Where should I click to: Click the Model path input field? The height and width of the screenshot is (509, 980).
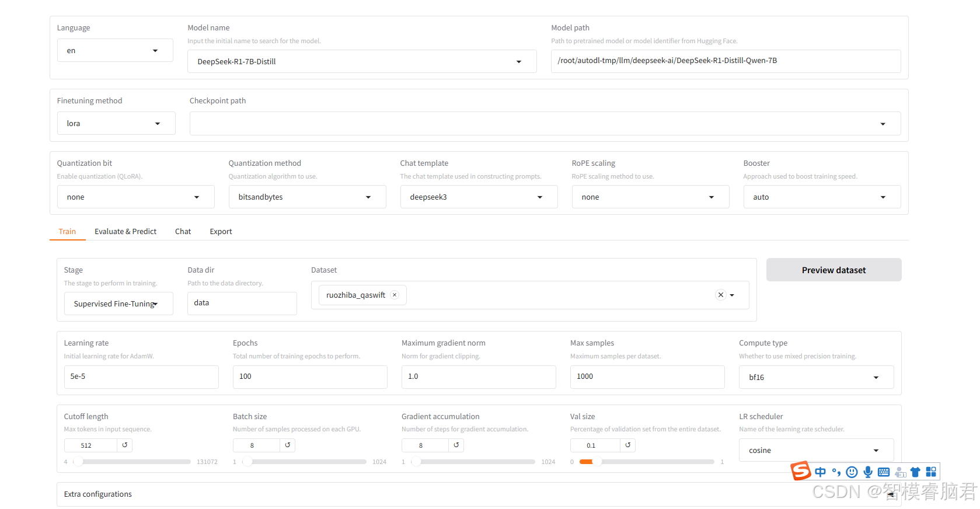[x=726, y=61]
